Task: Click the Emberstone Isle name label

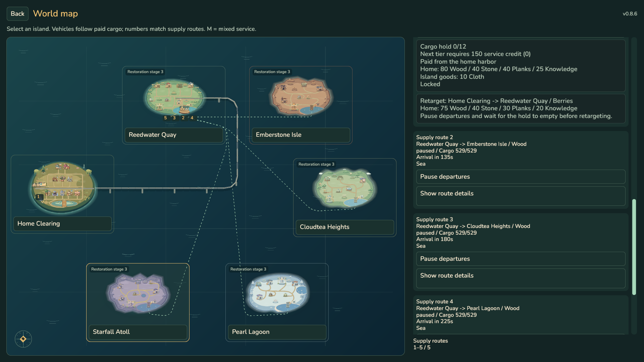Action: pyautogui.click(x=301, y=135)
